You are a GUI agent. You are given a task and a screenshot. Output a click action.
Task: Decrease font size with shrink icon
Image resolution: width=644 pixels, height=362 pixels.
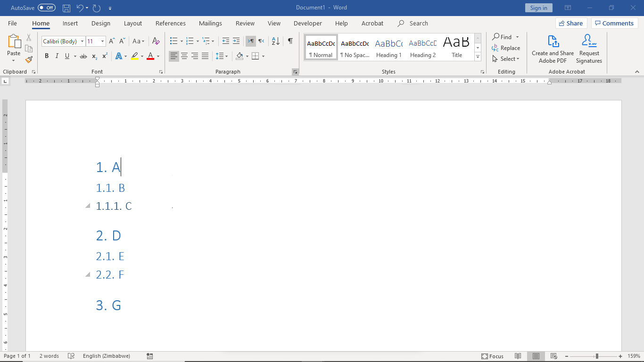tap(122, 41)
